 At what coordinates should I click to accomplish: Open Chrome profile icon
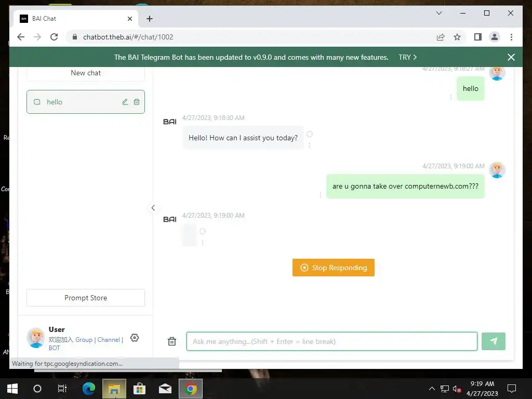coord(495,37)
